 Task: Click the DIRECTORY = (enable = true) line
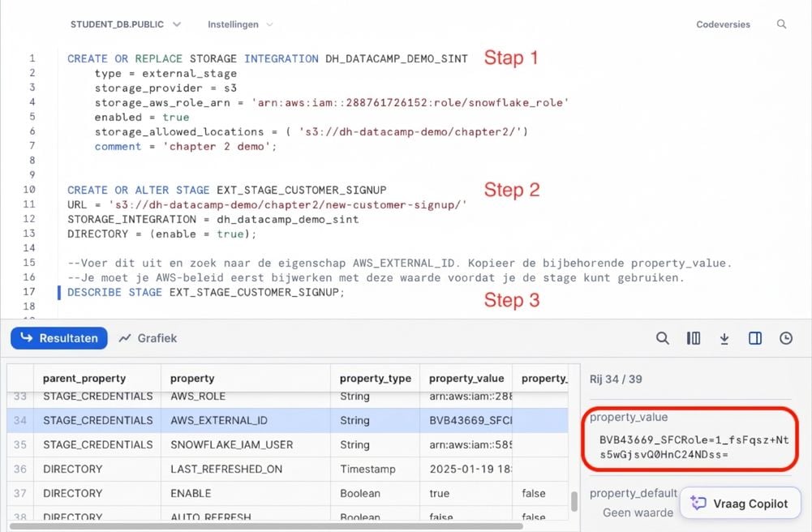coord(161,234)
